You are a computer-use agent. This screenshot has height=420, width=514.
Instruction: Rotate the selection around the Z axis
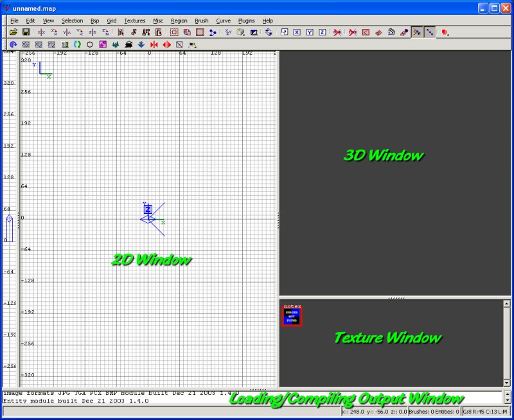point(105,32)
